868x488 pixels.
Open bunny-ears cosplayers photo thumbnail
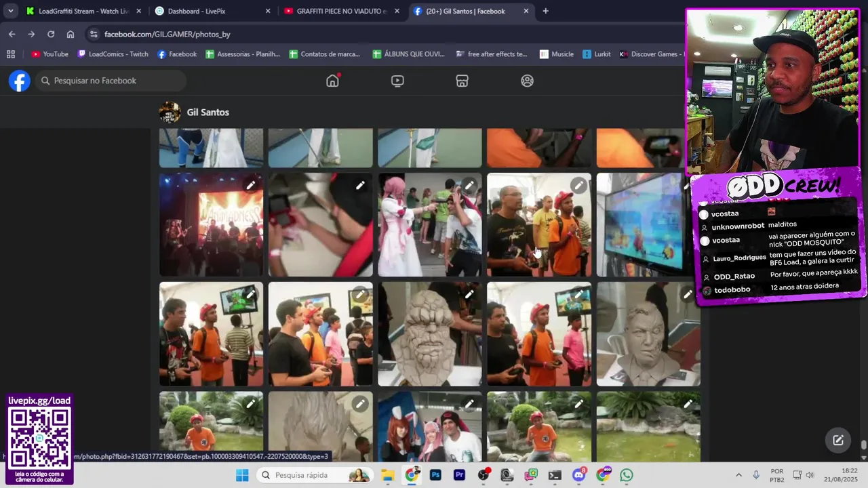tap(430, 427)
